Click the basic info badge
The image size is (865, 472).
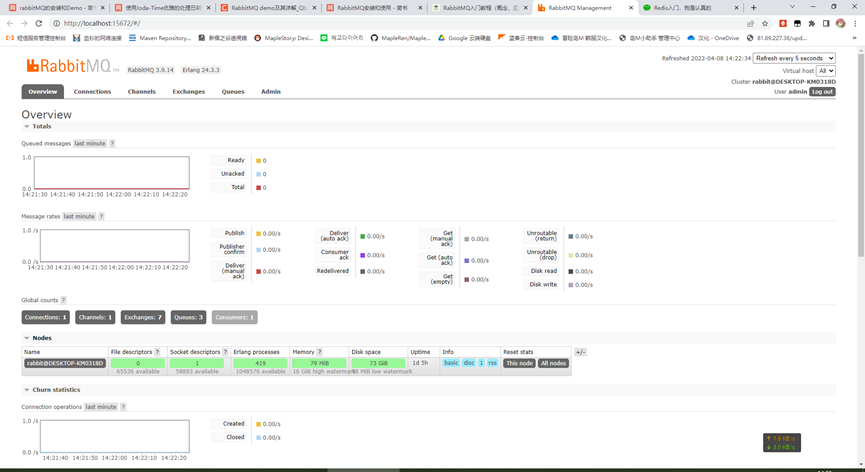tap(451, 363)
